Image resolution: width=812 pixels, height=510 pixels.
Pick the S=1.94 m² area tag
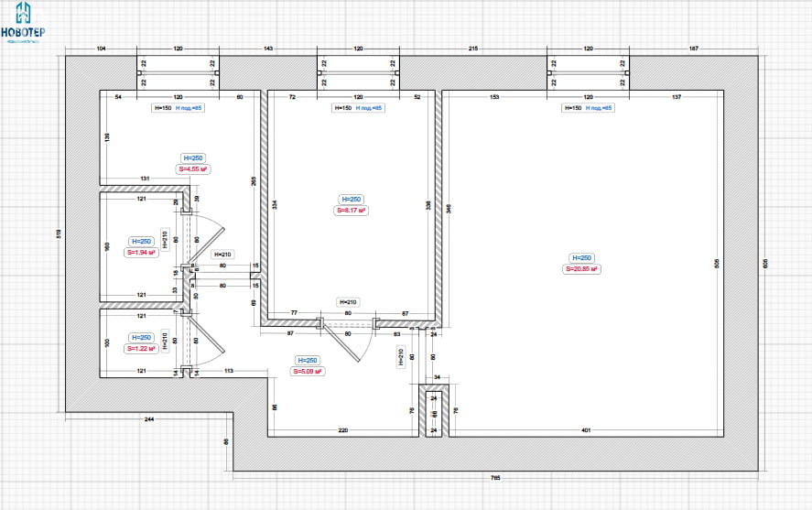(x=140, y=253)
